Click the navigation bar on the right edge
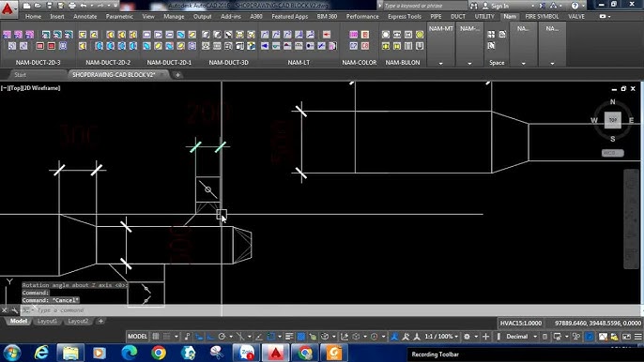Viewport: 644px width, 362px height. click(x=631, y=219)
